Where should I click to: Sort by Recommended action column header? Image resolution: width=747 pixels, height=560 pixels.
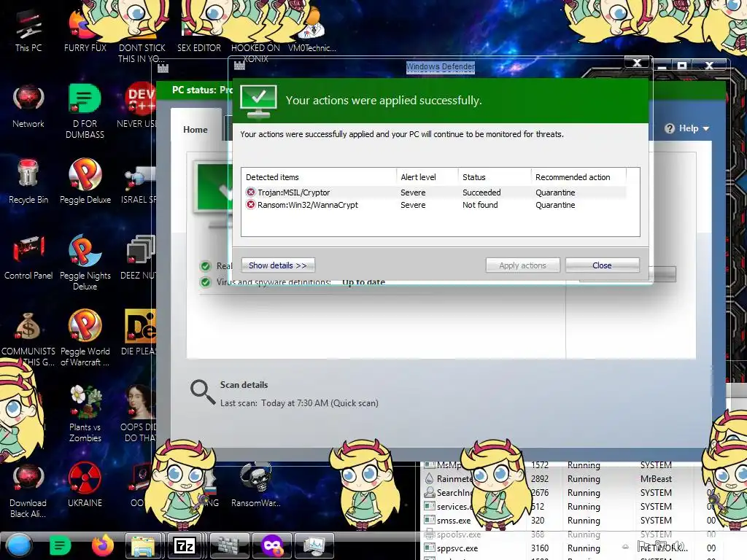[x=578, y=177]
